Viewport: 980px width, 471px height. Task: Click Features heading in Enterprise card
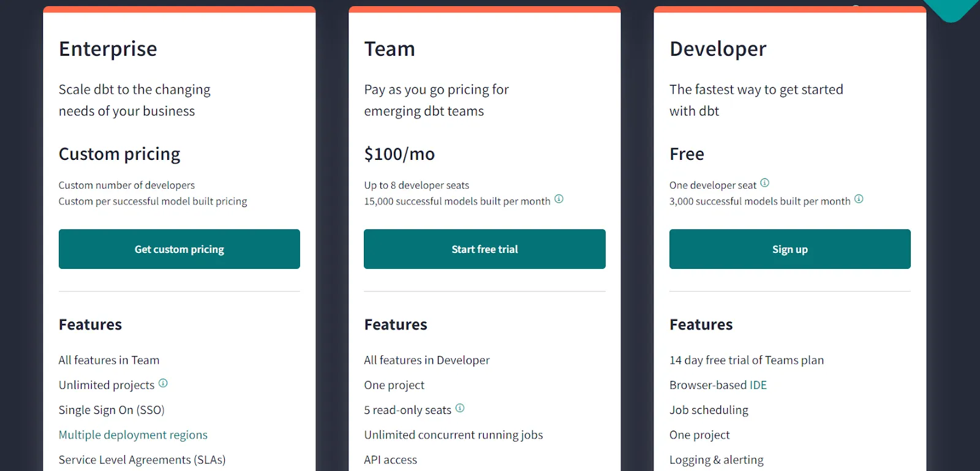pyautogui.click(x=90, y=325)
